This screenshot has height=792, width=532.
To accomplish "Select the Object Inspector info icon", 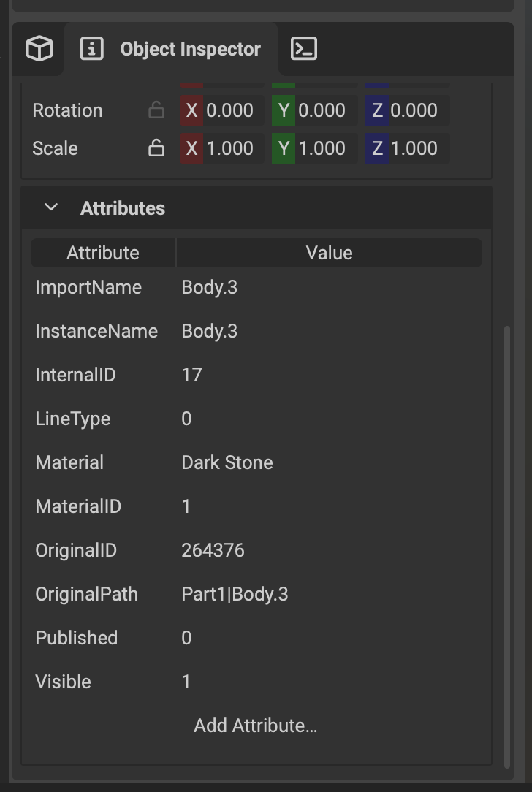I will pos(92,49).
